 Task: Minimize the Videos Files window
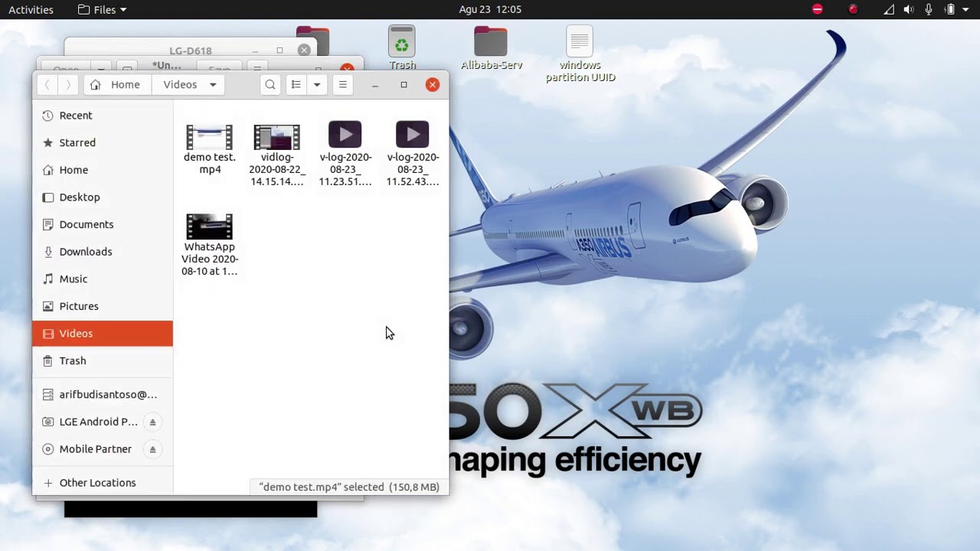coord(375,85)
